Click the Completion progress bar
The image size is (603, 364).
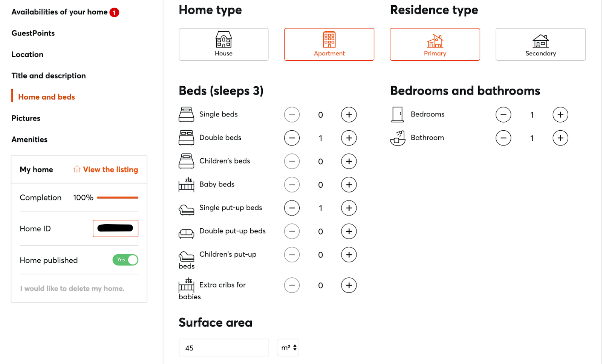(118, 197)
